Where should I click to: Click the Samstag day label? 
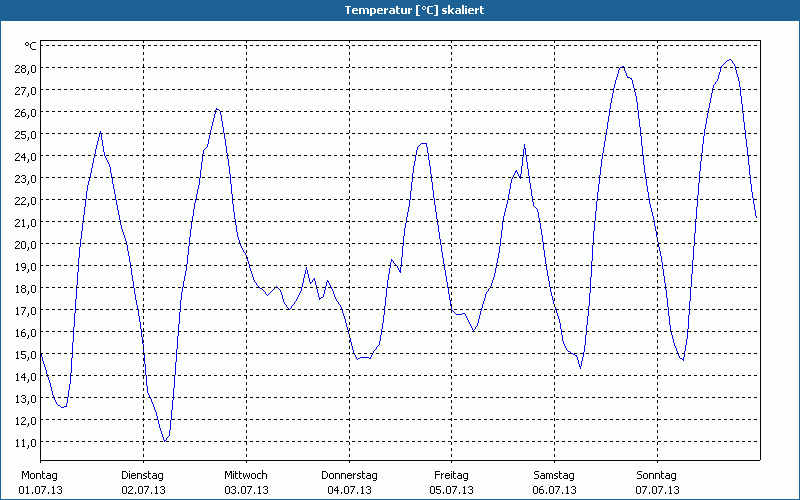click(x=554, y=476)
